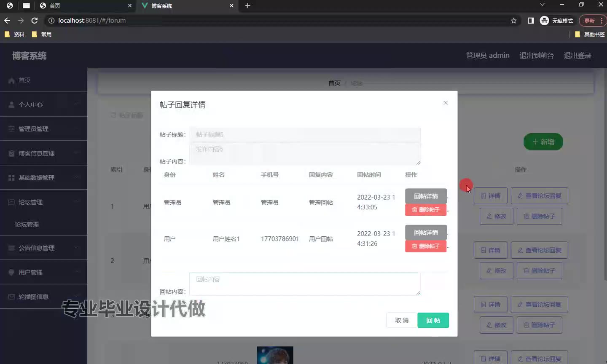Open a new browser tab
The height and width of the screenshot is (364, 607).
pyautogui.click(x=247, y=5)
